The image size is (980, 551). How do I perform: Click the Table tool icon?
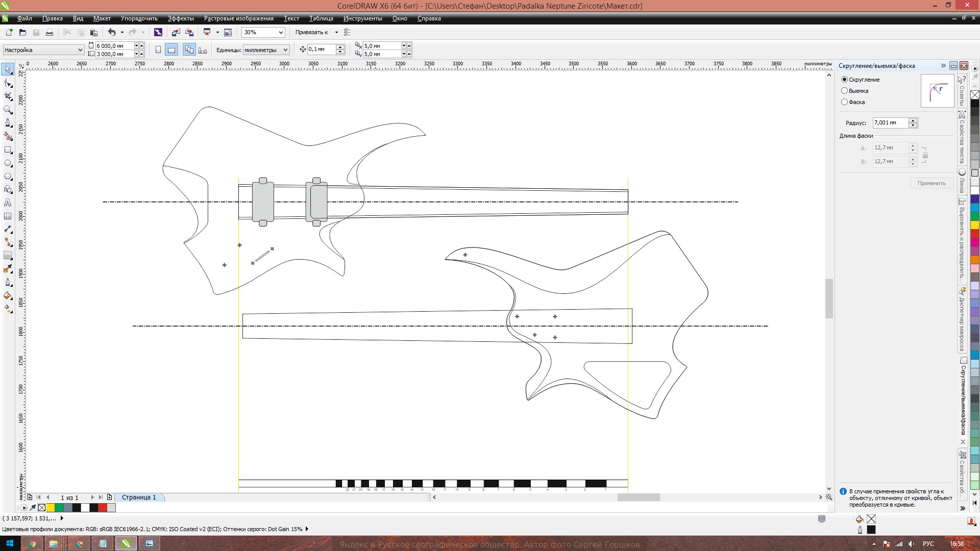[x=8, y=216]
